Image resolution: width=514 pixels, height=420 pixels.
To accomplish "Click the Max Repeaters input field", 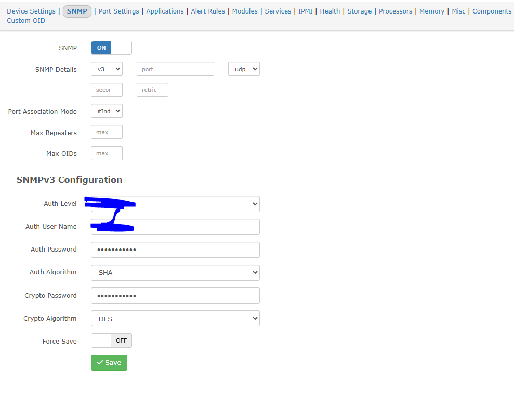I will (x=107, y=132).
